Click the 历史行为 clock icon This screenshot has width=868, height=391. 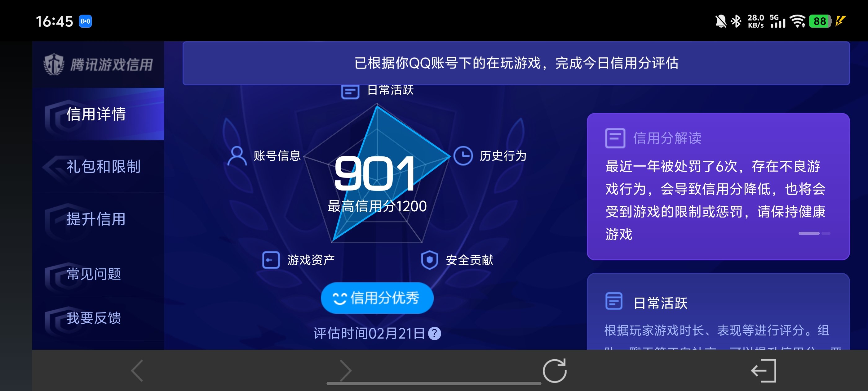tap(464, 156)
